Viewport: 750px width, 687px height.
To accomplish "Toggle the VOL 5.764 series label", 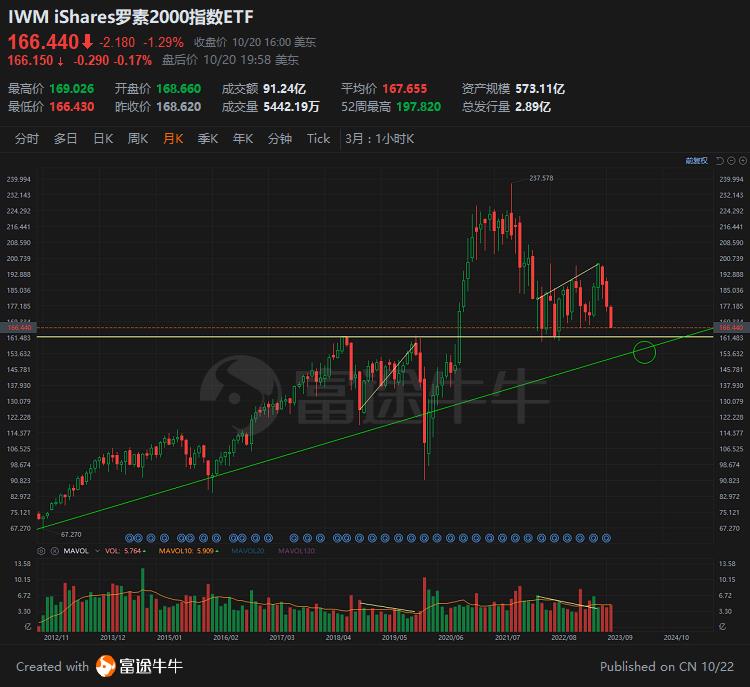I will (x=125, y=551).
